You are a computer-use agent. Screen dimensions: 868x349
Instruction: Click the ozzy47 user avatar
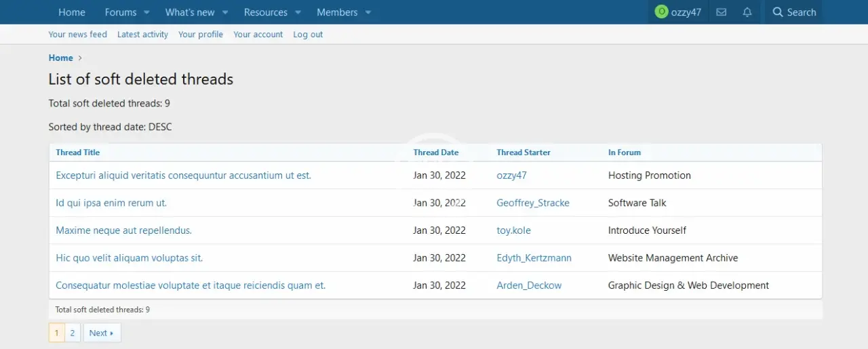[x=661, y=12]
